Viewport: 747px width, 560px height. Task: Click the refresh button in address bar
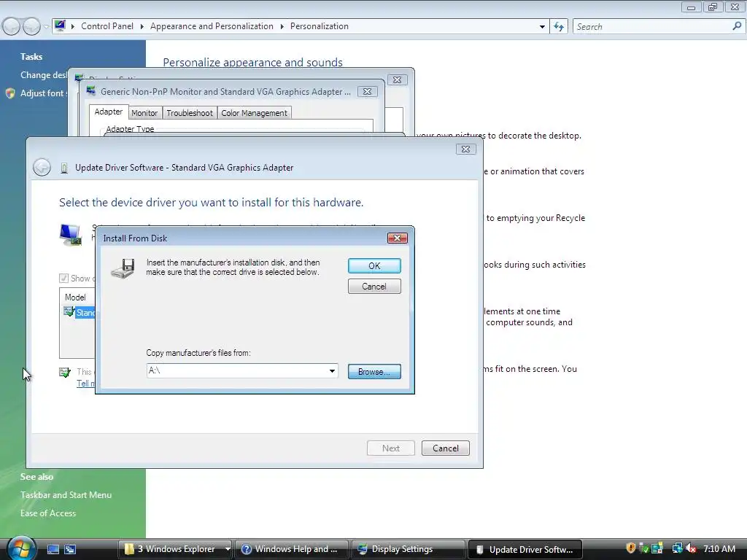point(559,27)
